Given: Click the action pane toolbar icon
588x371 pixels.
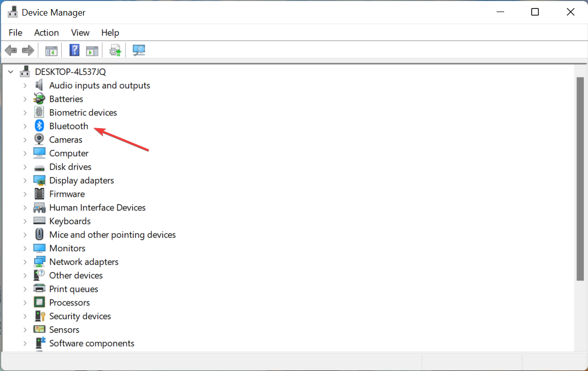Looking at the screenshot, I should (x=92, y=50).
